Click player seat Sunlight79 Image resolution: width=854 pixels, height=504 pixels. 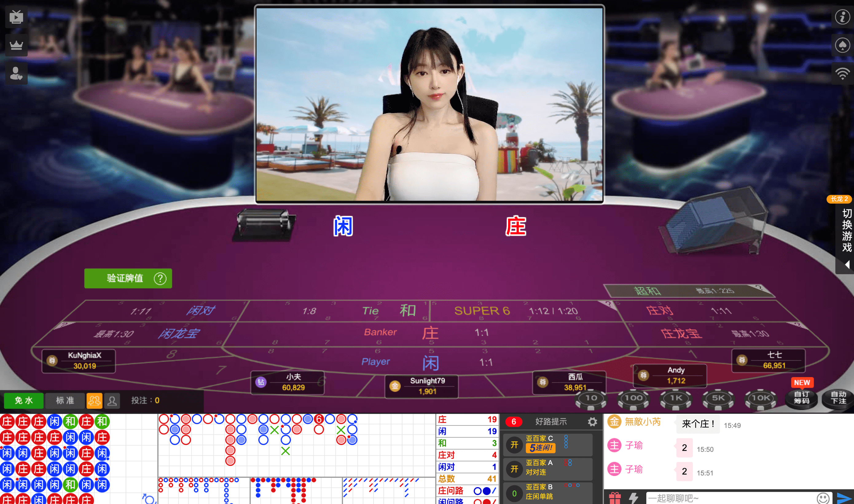coord(421,386)
